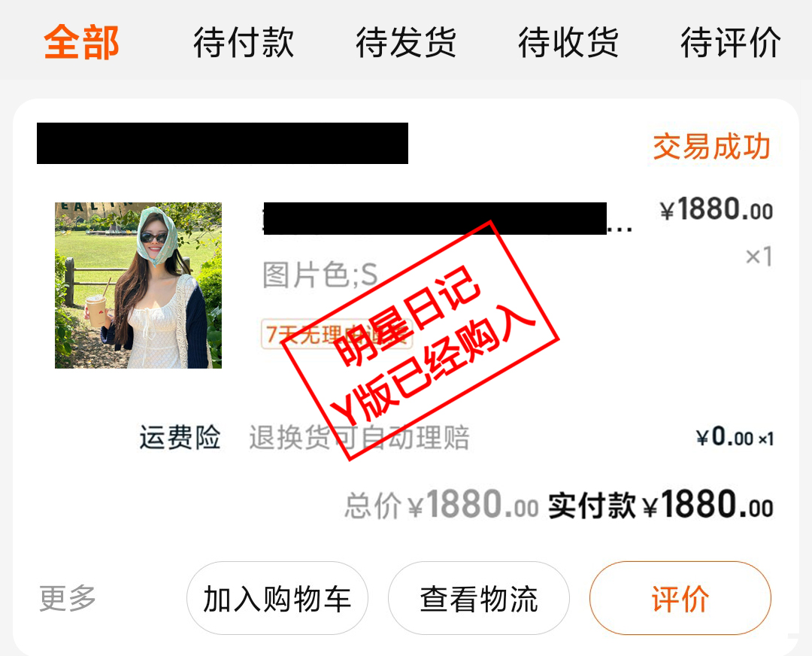Tap the 退换货可自动理赔 description text

pos(359,437)
